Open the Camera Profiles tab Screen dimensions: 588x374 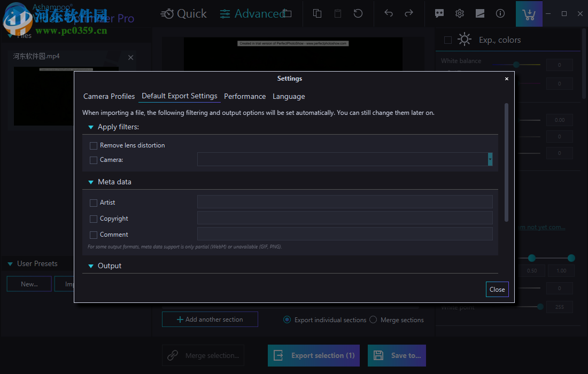coord(109,96)
